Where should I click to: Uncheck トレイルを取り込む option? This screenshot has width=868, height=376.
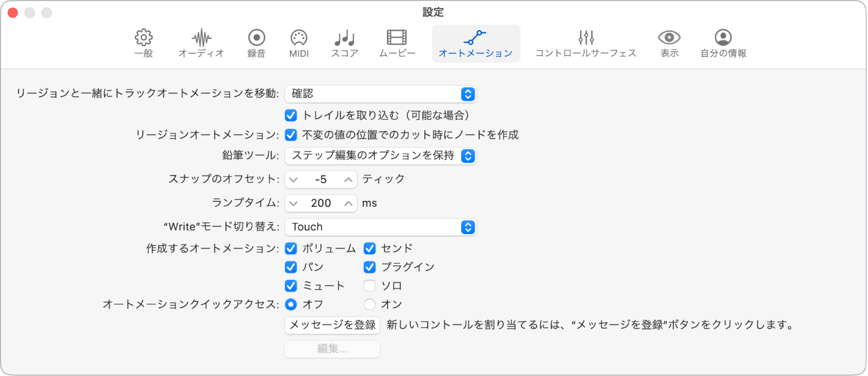pyautogui.click(x=290, y=115)
